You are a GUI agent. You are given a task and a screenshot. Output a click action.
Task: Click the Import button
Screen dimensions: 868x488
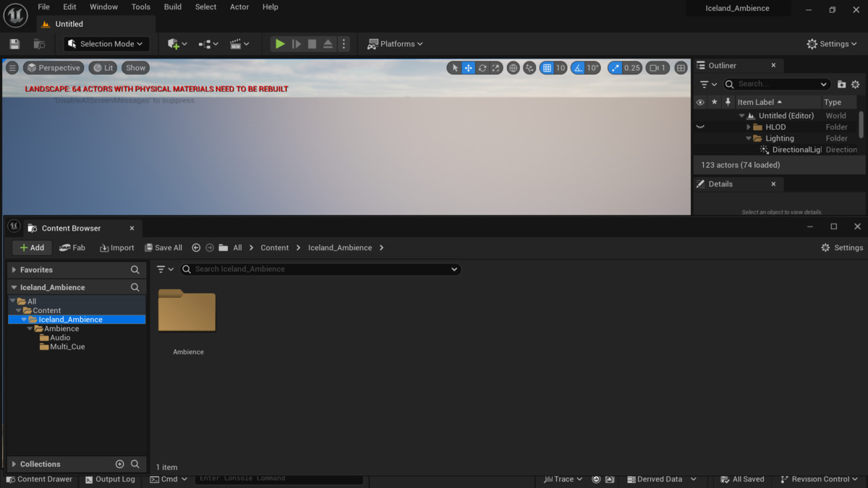(x=116, y=248)
